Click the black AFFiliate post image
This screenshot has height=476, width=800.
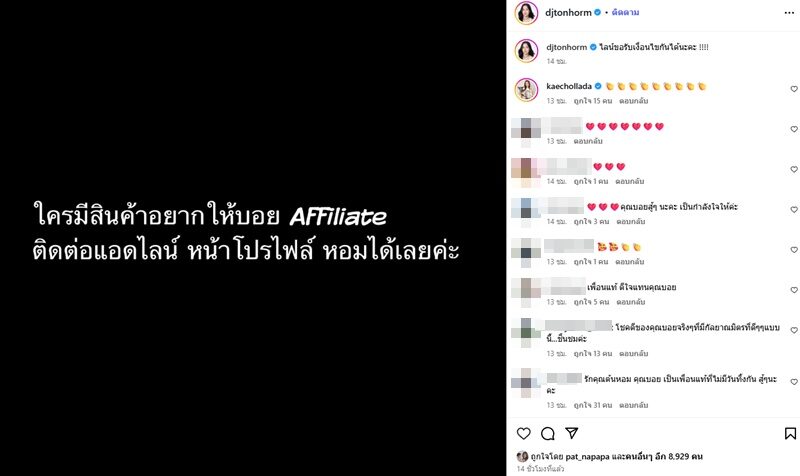[253, 238]
